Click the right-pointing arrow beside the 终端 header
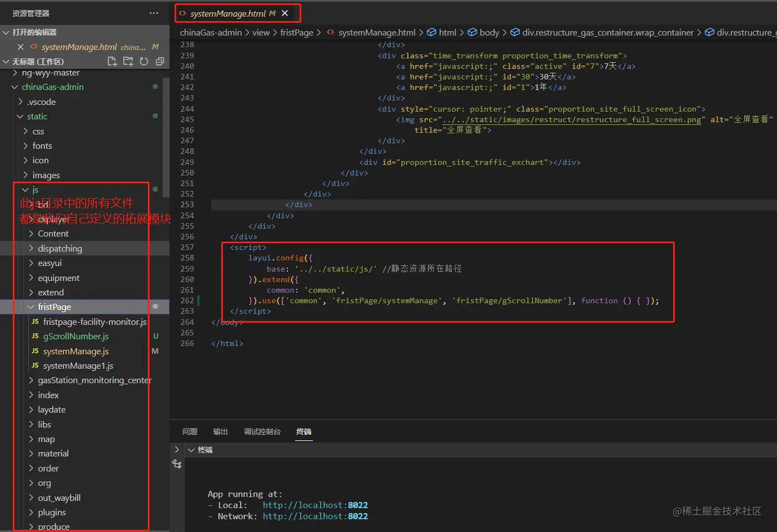Image resolution: width=777 pixels, height=532 pixels. (x=177, y=450)
